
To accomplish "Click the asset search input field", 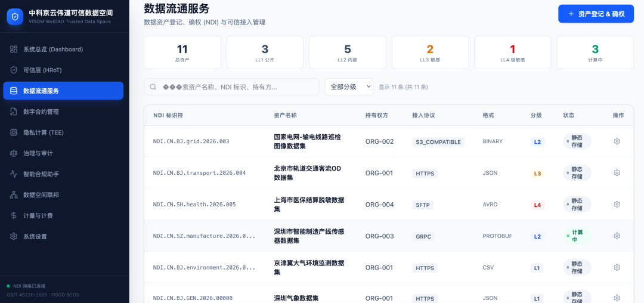I will coord(231,86).
